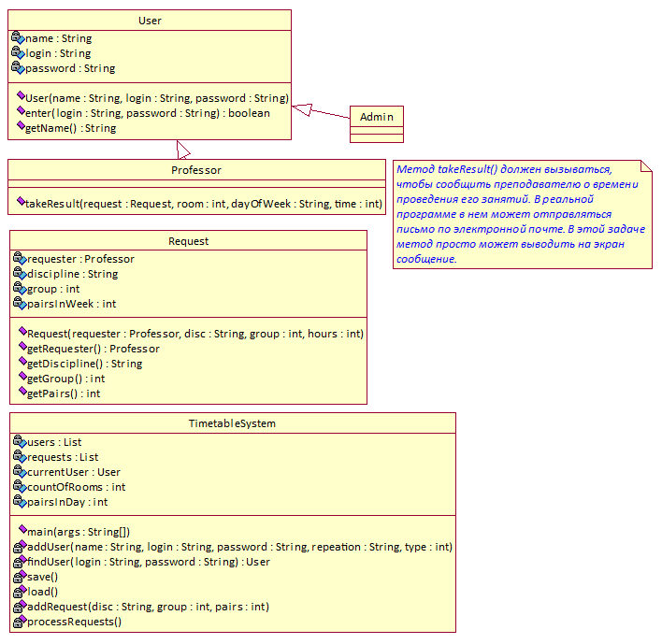This screenshot has height=644, width=662.
Task: Click the diamond icon beside main(args : String[])
Action: pyautogui.click(x=22, y=529)
